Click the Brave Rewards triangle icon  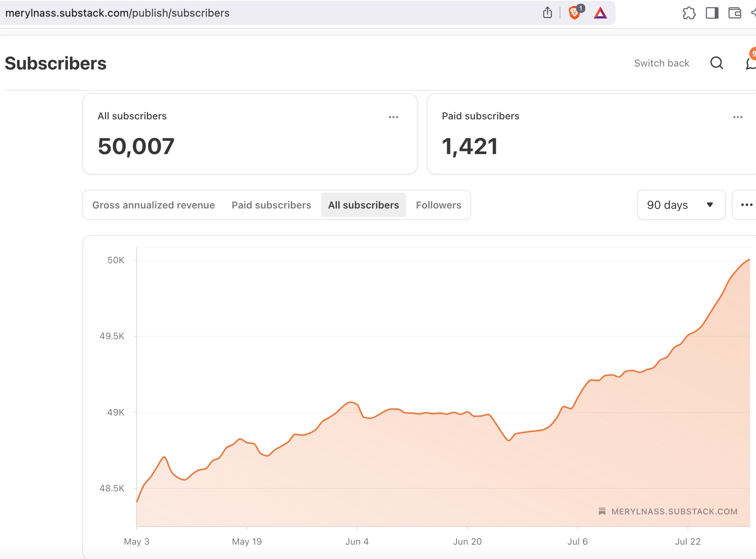coord(600,13)
